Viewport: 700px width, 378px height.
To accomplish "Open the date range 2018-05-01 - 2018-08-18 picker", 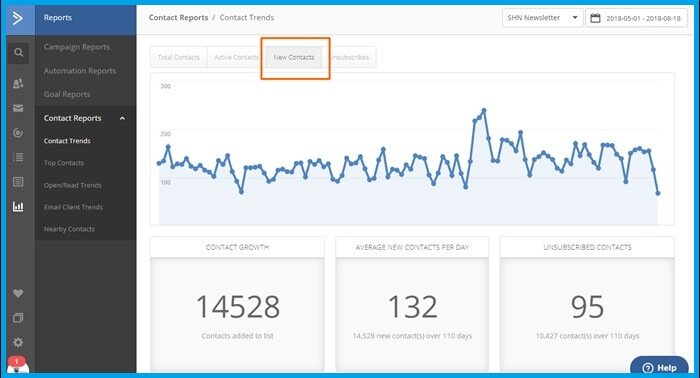I will point(637,18).
